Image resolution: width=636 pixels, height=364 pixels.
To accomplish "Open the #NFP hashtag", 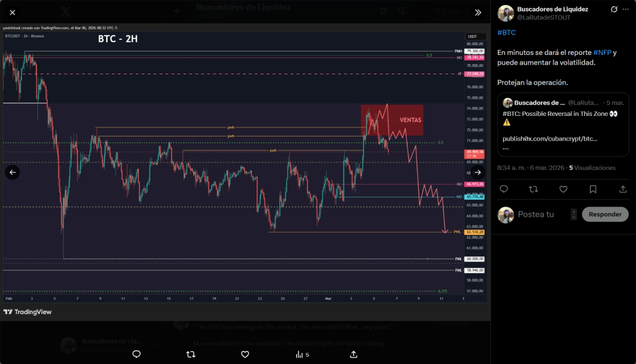I will [602, 53].
